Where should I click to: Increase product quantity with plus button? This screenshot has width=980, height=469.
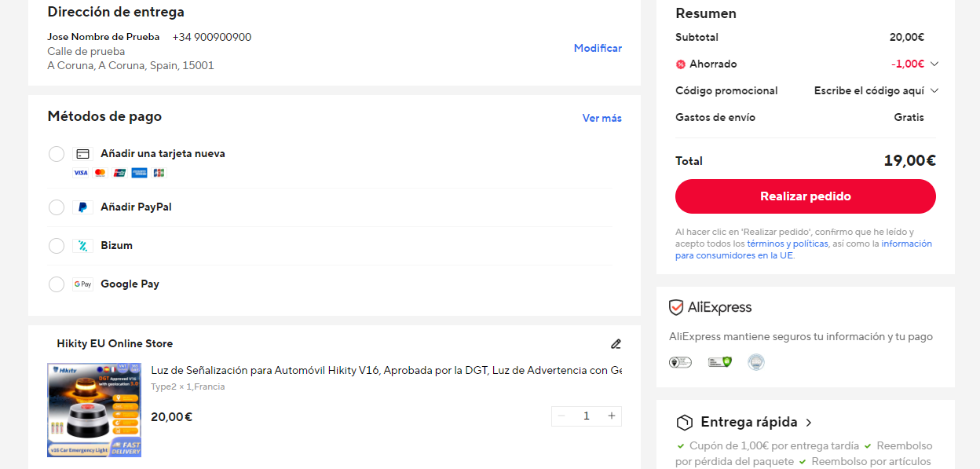(612, 416)
